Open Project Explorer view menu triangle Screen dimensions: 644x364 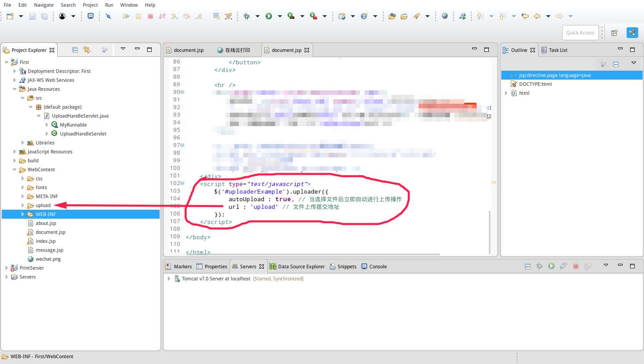(x=123, y=49)
